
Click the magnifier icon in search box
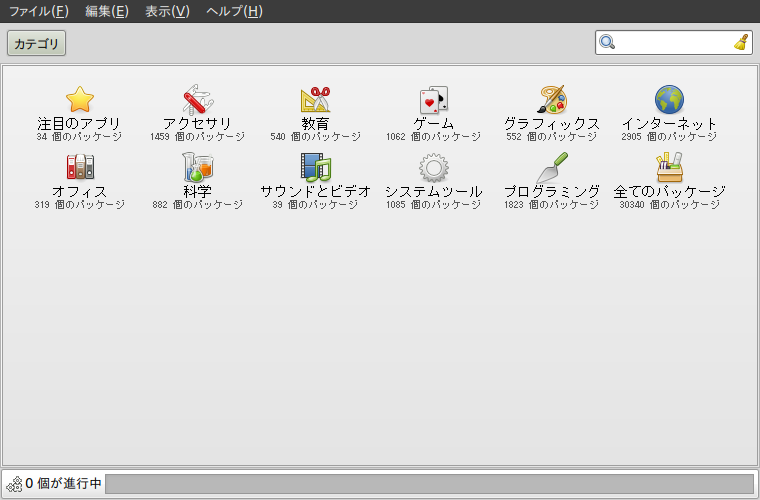click(x=607, y=43)
